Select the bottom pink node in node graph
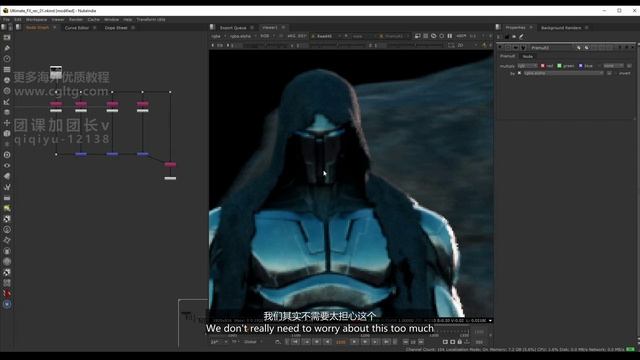This screenshot has width=640, height=360. tap(170, 164)
